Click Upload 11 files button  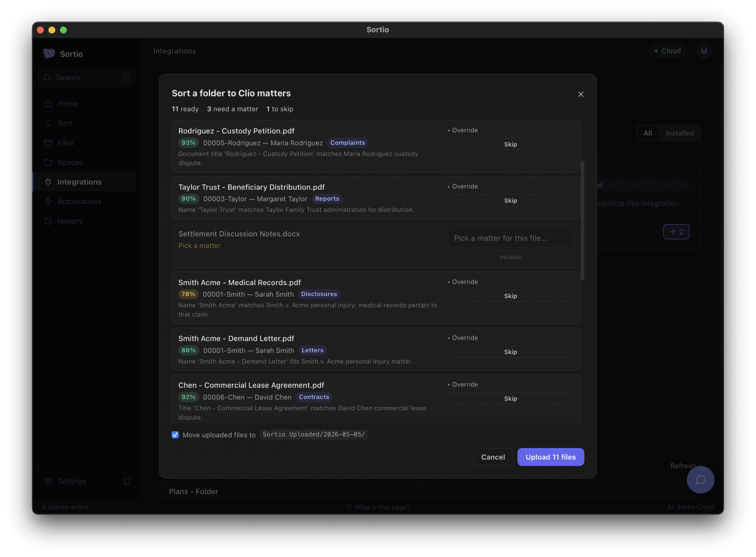point(550,457)
